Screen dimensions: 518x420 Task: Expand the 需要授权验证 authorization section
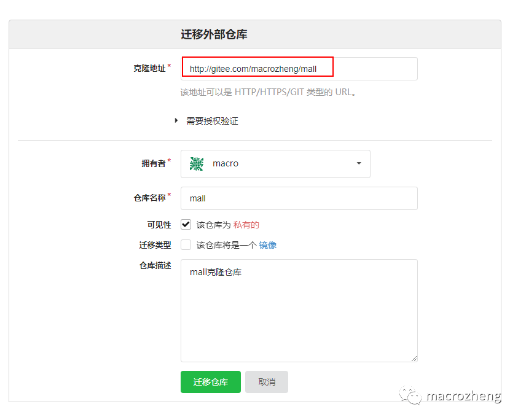[212, 121]
